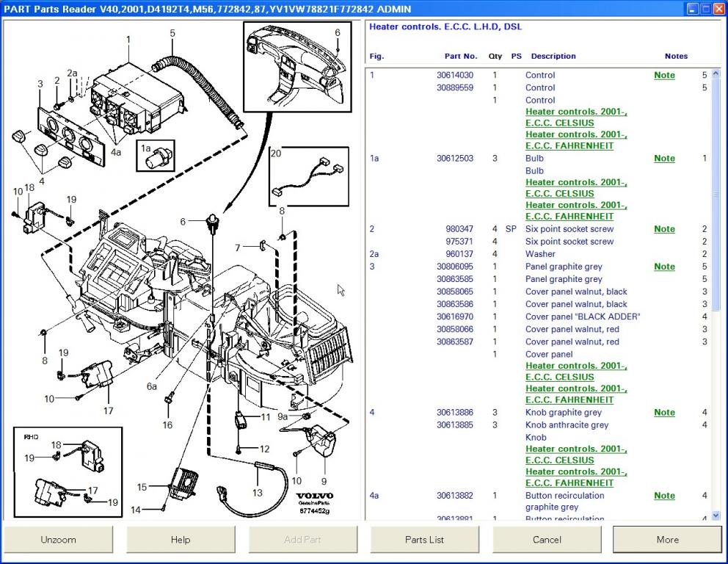Viewport: 728px width, 564px height.
Task: Select part 30863585 Panel graphite grey
Action: [539, 279]
